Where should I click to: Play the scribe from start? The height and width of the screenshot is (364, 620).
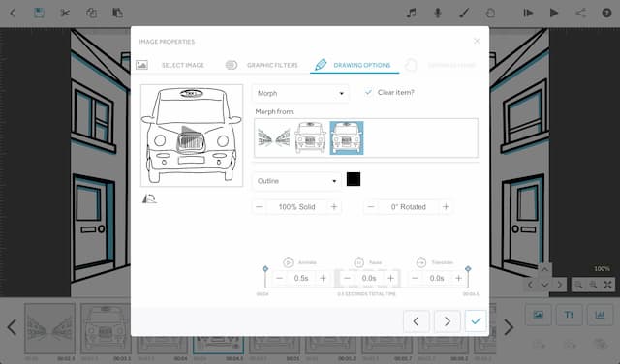click(x=554, y=13)
